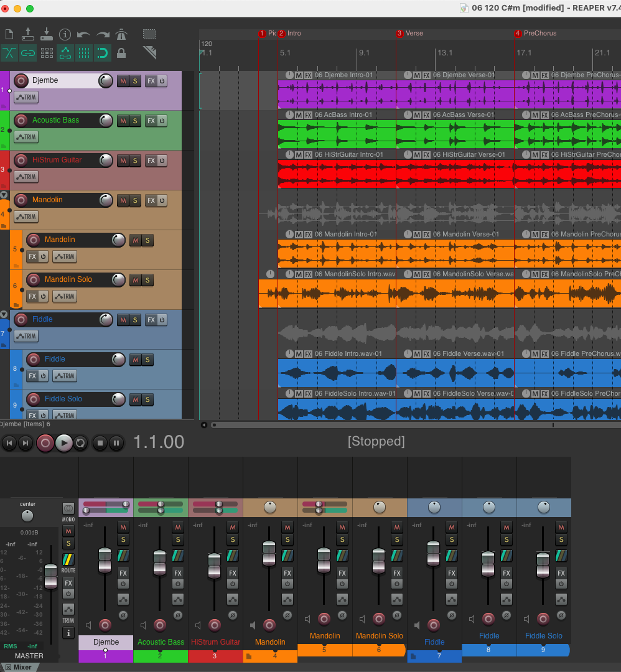
Task: Open item FX on 06 HiStrGuitar Intro-01
Action: coord(308,155)
